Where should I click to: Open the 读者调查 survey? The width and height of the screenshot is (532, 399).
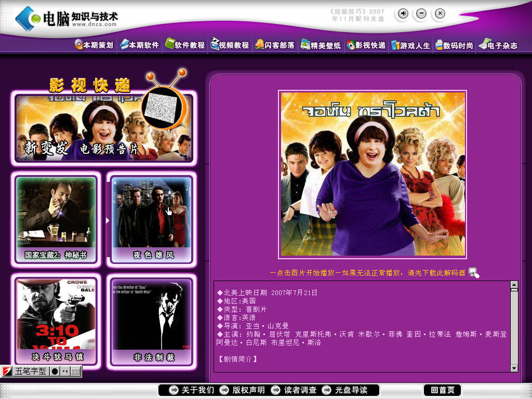(x=294, y=390)
